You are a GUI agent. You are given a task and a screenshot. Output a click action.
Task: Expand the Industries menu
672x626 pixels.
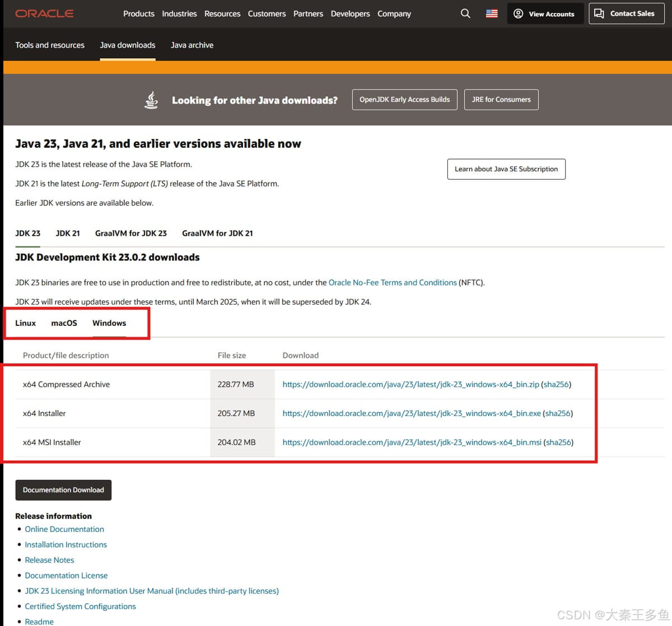179,13
